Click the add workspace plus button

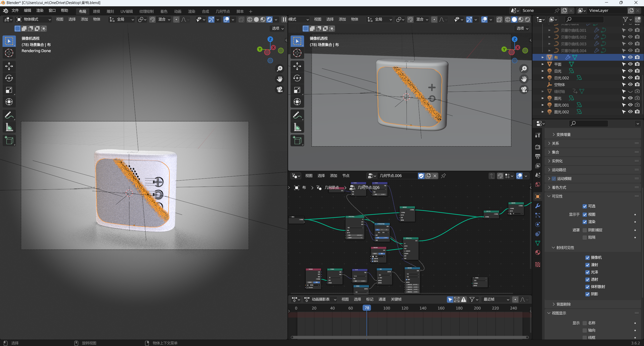(250, 11)
